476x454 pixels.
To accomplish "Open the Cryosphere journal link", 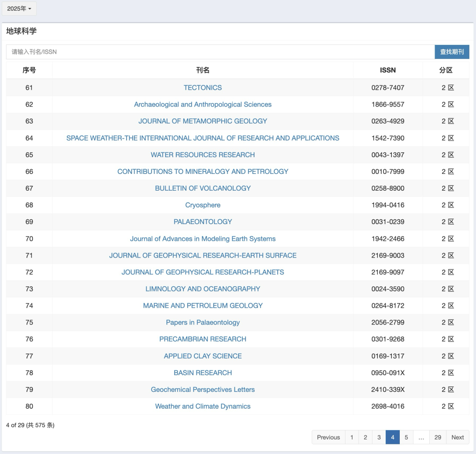I will 203,205.
